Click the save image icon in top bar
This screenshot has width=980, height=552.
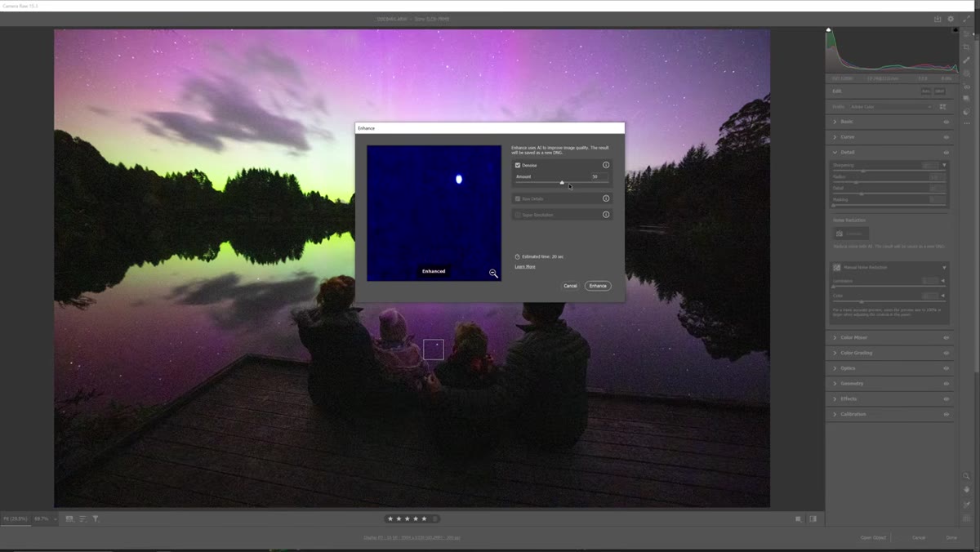(938, 19)
